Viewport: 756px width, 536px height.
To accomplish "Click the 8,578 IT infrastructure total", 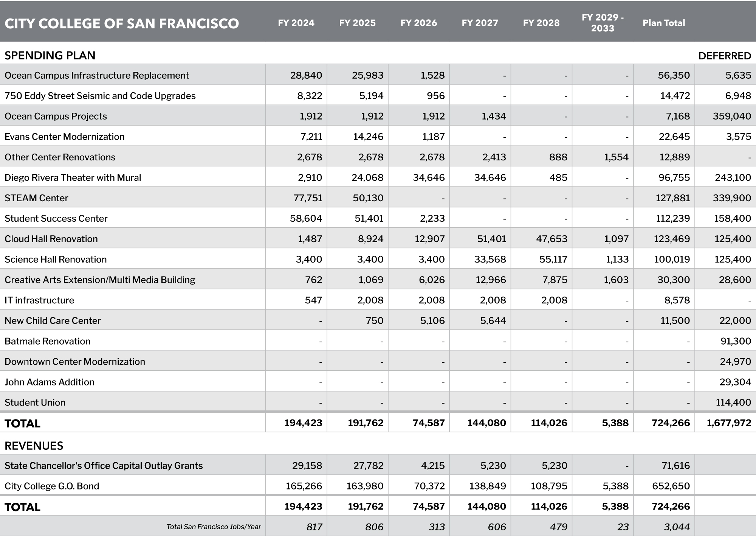I will tap(677, 300).
